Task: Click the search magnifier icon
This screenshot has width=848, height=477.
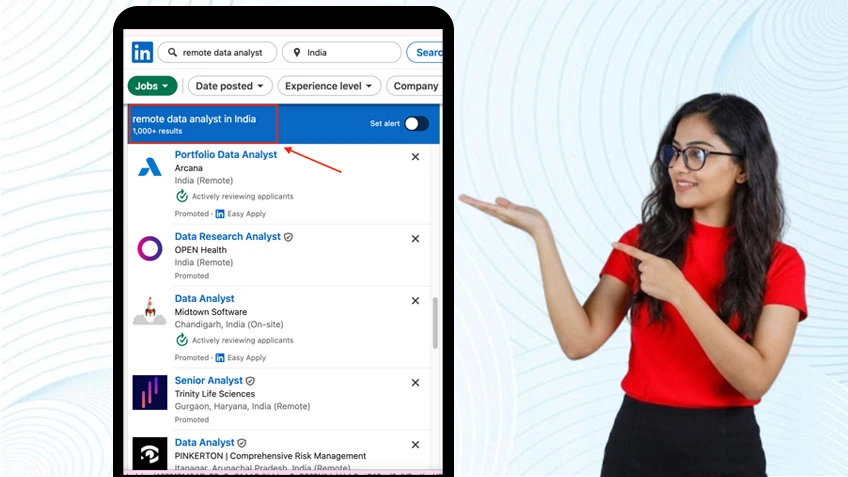Action: tap(173, 52)
